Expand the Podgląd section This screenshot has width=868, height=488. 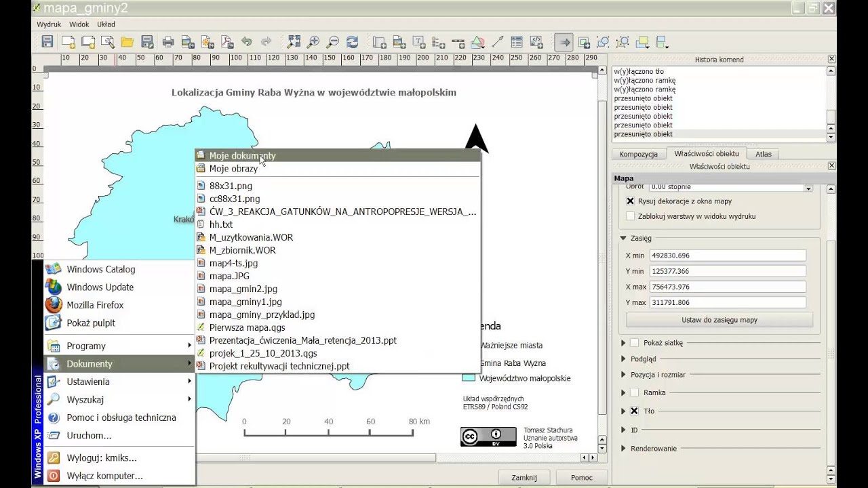pyautogui.click(x=623, y=359)
